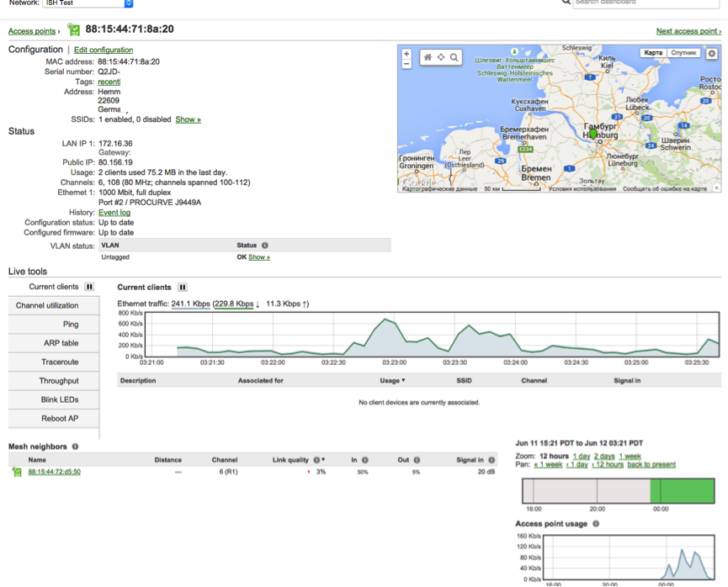Click the map search magnifier icon
This screenshot has height=587, width=728.
454,57
